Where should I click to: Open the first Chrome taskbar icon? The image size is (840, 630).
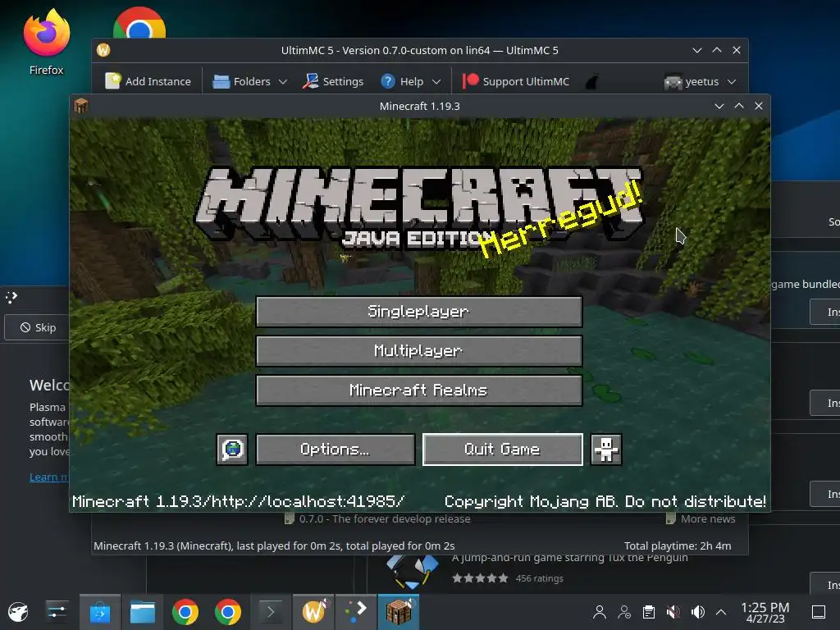click(185, 612)
